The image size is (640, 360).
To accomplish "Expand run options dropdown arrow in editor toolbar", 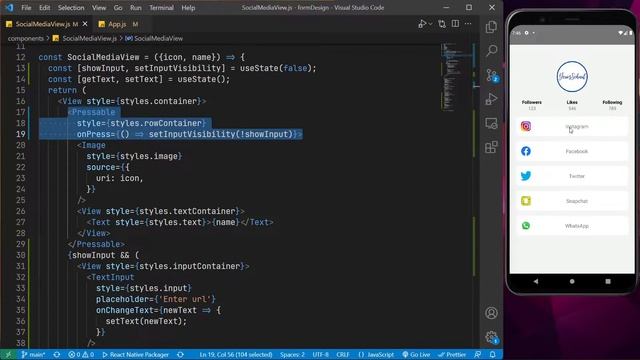I will tap(430, 24).
